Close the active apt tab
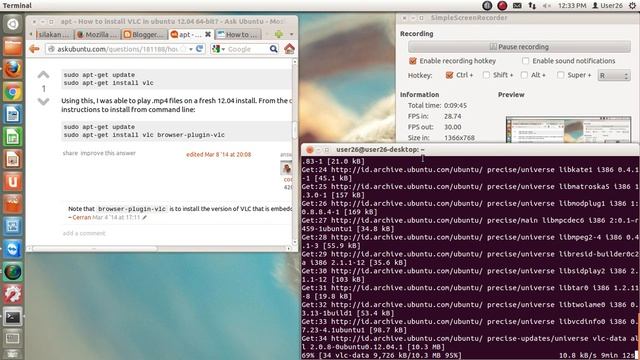Image resolution: width=640 pixels, height=360 pixels. tap(208, 34)
